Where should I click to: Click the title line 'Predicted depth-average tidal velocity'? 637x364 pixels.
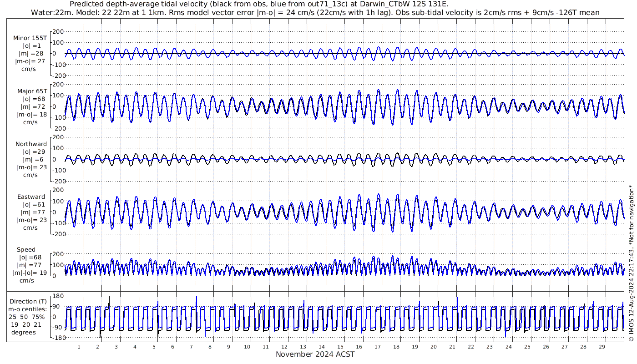tap(259, 4)
